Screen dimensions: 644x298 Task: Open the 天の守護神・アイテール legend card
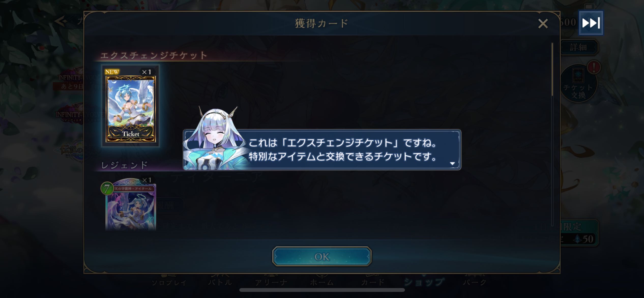tap(130, 204)
